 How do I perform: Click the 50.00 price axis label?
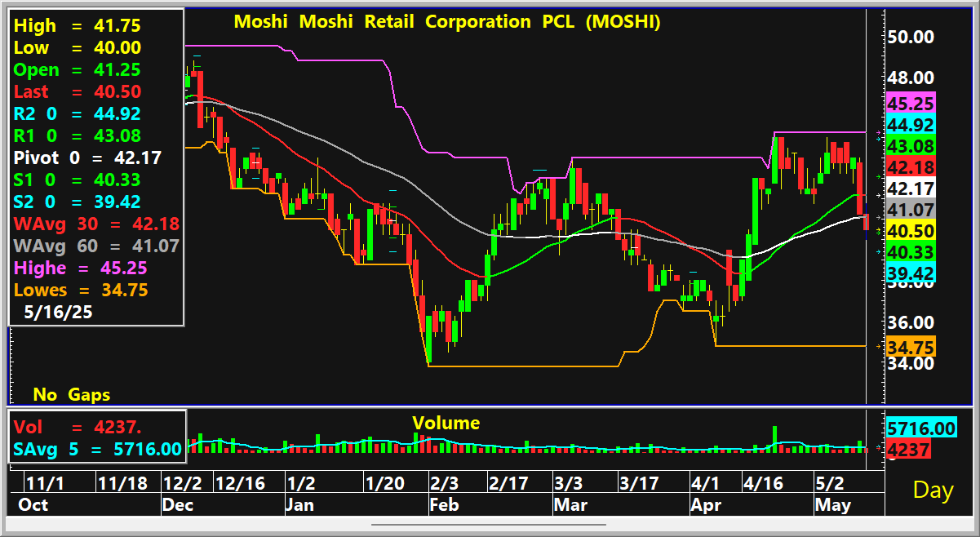click(x=911, y=37)
